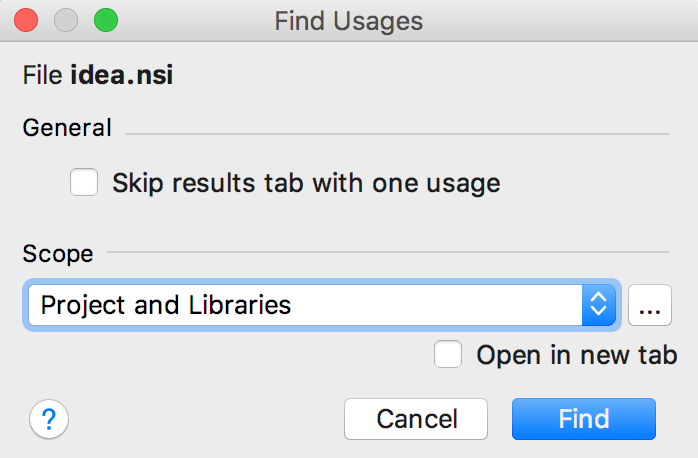Open the scope editor ellipsis button

coord(650,305)
